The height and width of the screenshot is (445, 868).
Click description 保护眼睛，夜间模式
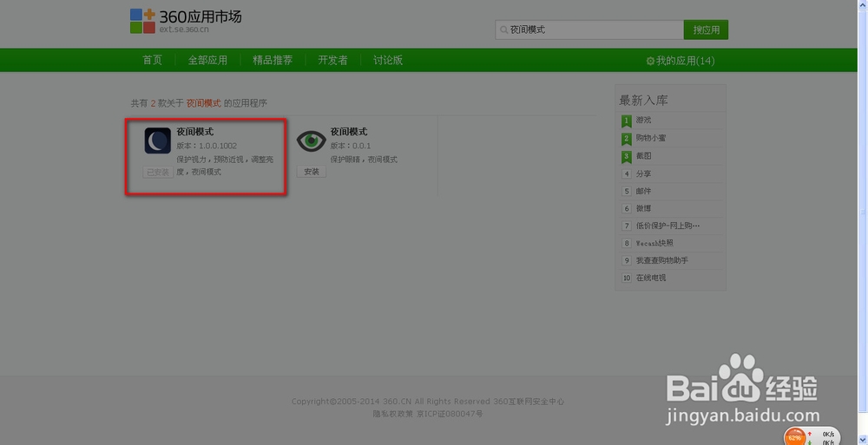tap(364, 160)
